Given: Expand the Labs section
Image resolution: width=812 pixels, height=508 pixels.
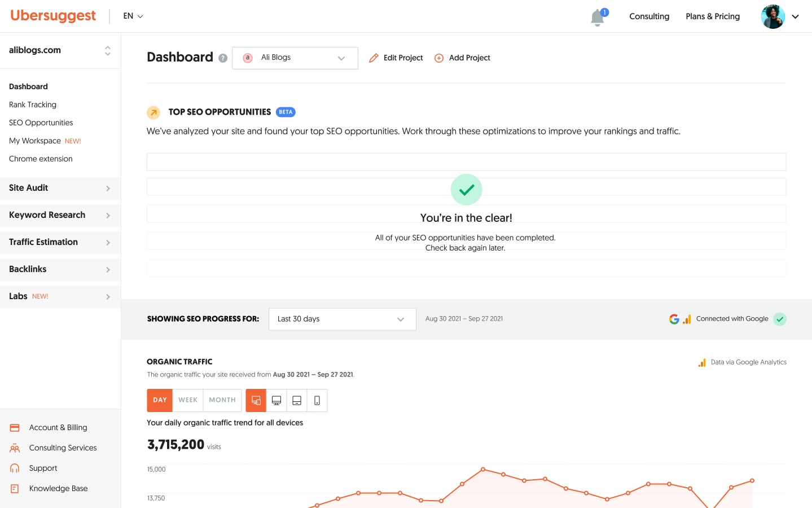Looking at the screenshot, I should pyautogui.click(x=60, y=296).
